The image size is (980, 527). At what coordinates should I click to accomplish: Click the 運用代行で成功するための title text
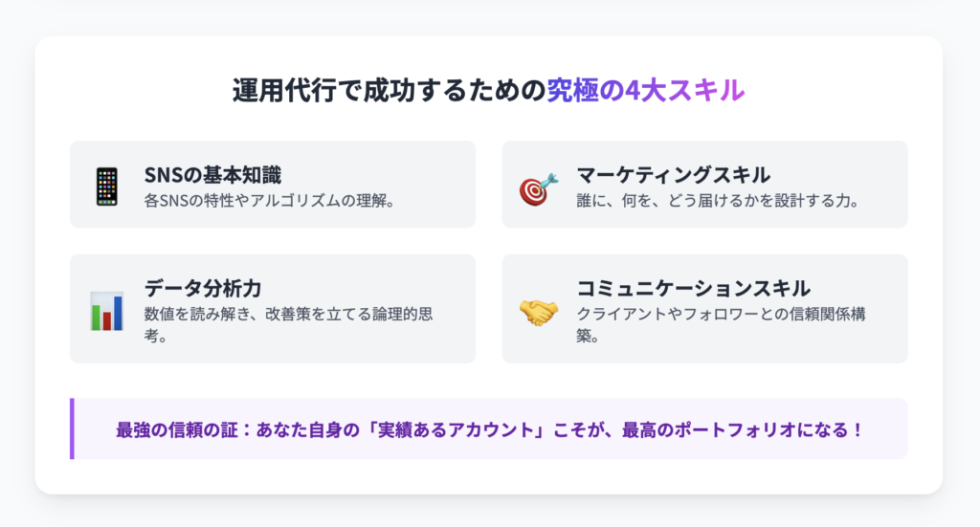390,90
